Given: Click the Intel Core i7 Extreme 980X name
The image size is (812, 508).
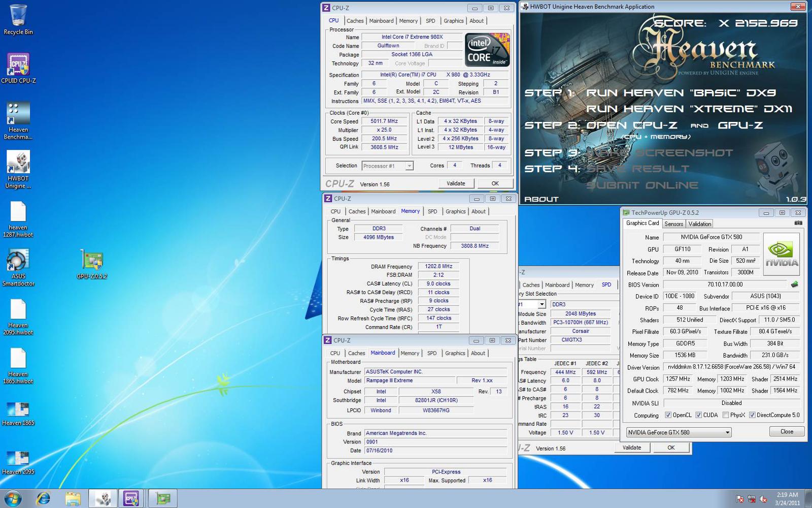Looking at the screenshot, I should (x=412, y=37).
